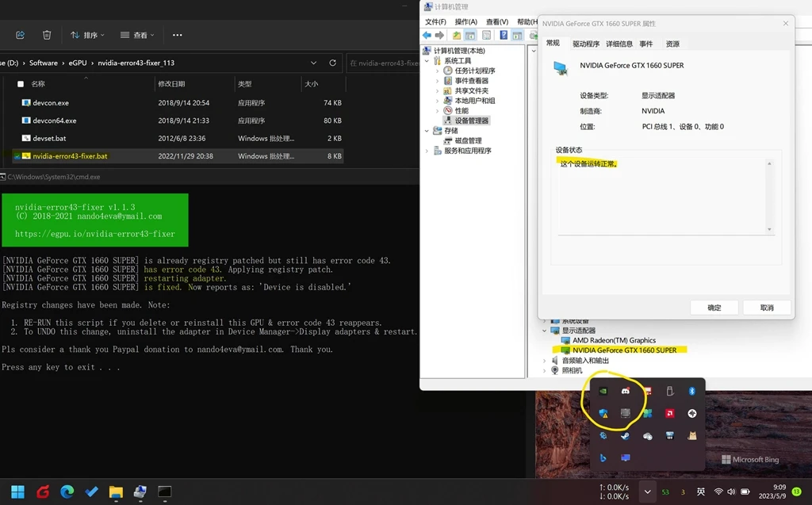
Task: Click the blue Back arrow in Computer Management
Action: (x=427, y=35)
